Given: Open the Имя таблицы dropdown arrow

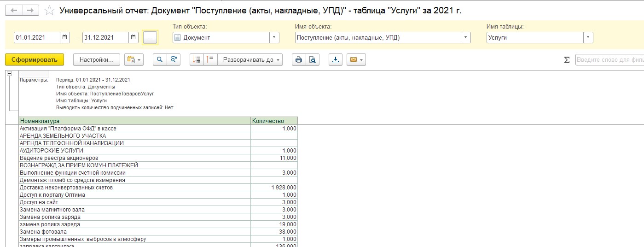Looking at the screenshot, I should (588, 38).
